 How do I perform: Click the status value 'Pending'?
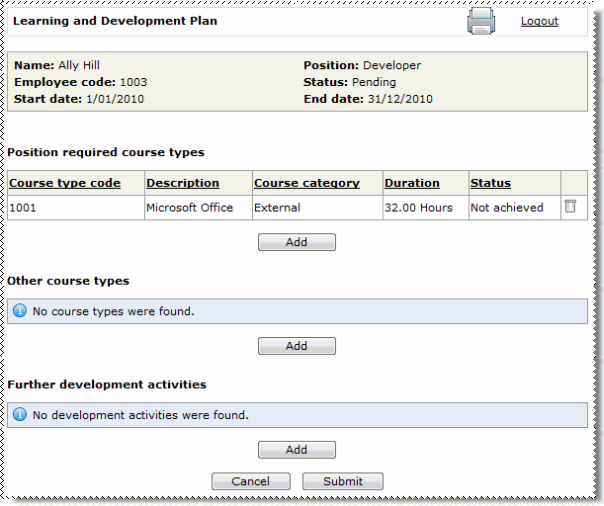(374, 82)
